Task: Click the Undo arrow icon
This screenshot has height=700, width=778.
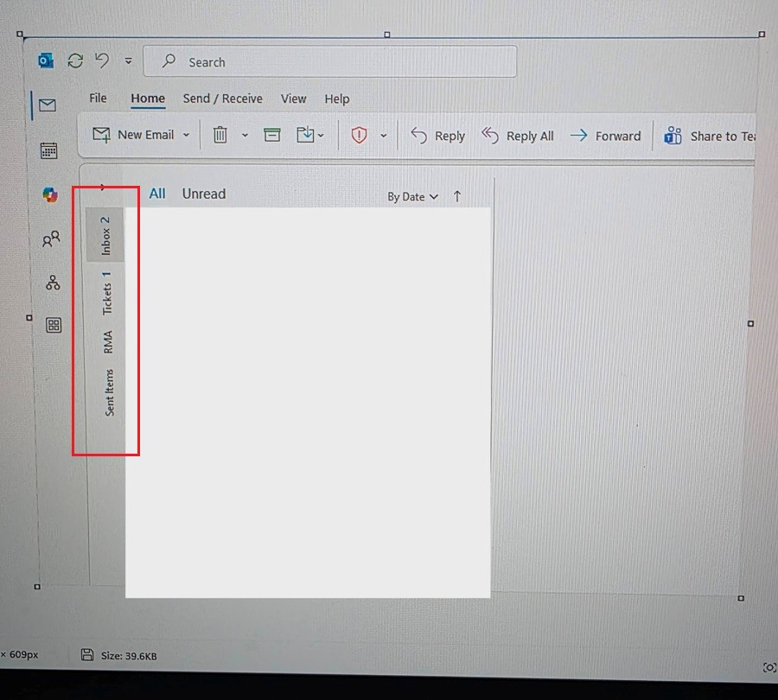Action: click(x=102, y=60)
